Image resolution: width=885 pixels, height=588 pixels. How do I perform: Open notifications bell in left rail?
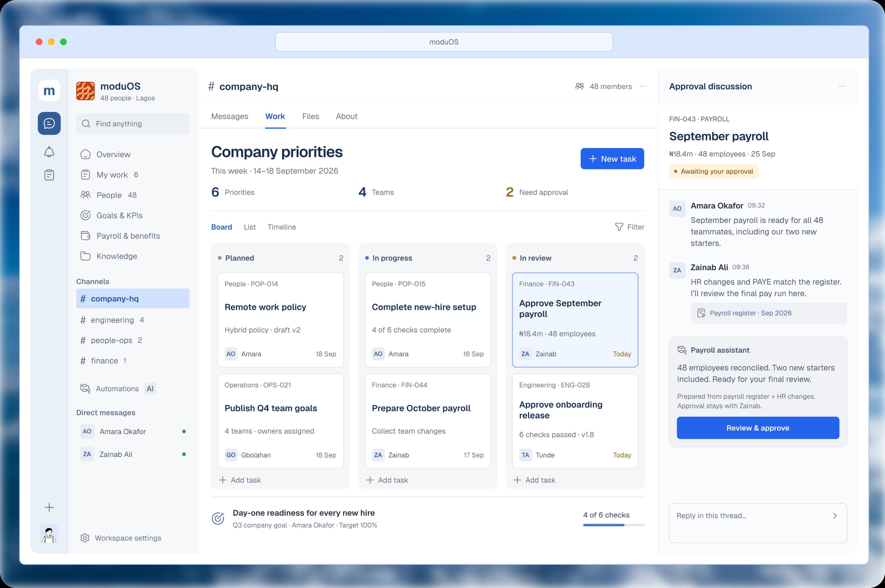[49, 152]
